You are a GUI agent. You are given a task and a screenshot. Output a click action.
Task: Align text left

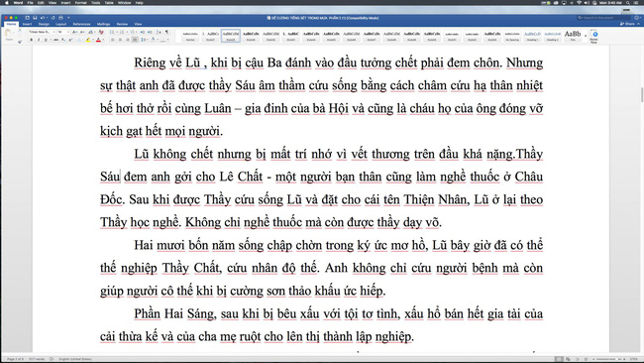113,40
